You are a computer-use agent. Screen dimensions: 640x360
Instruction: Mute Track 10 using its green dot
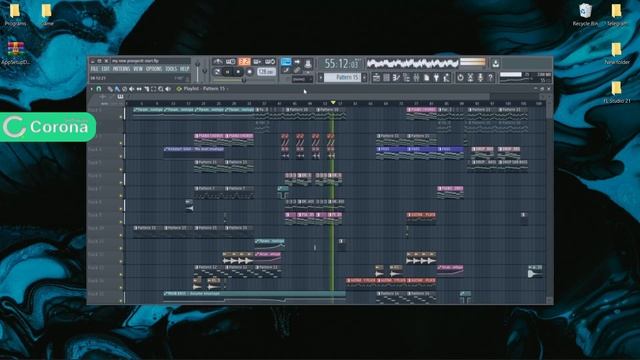(121, 235)
